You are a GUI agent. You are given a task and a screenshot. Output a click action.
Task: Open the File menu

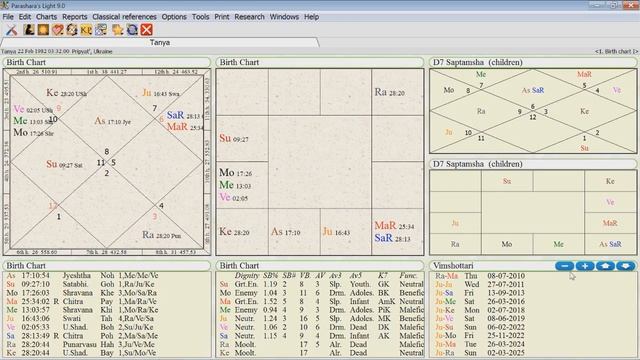pyautogui.click(x=8, y=17)
